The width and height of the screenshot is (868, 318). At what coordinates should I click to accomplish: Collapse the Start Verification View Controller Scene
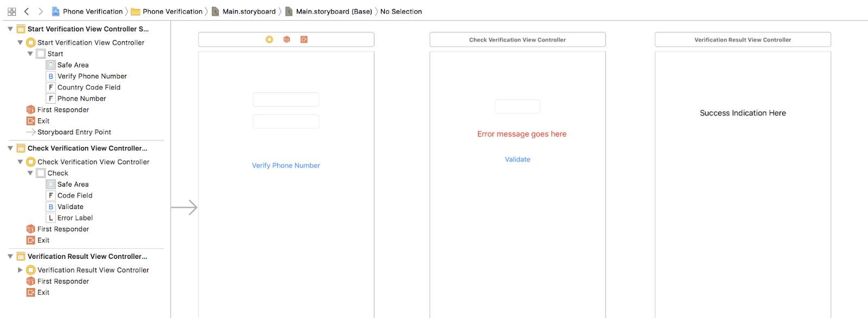click(10, 29)
